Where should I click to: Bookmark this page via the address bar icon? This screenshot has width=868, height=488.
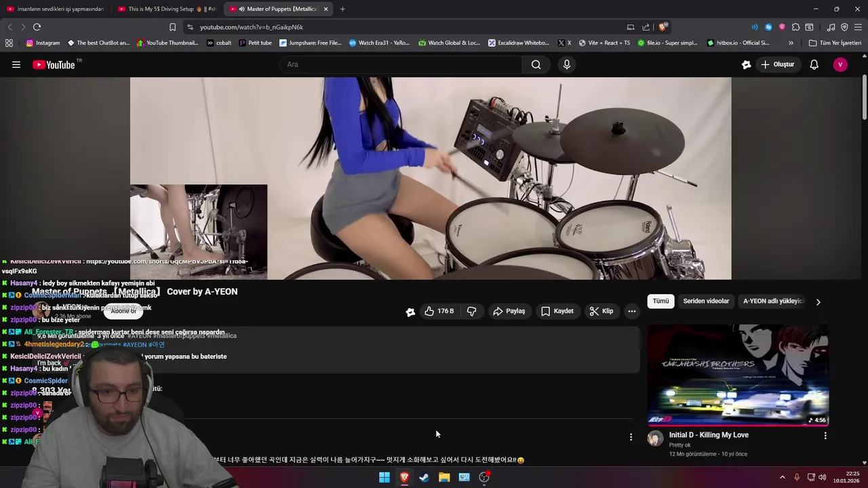tap(172, 27)
